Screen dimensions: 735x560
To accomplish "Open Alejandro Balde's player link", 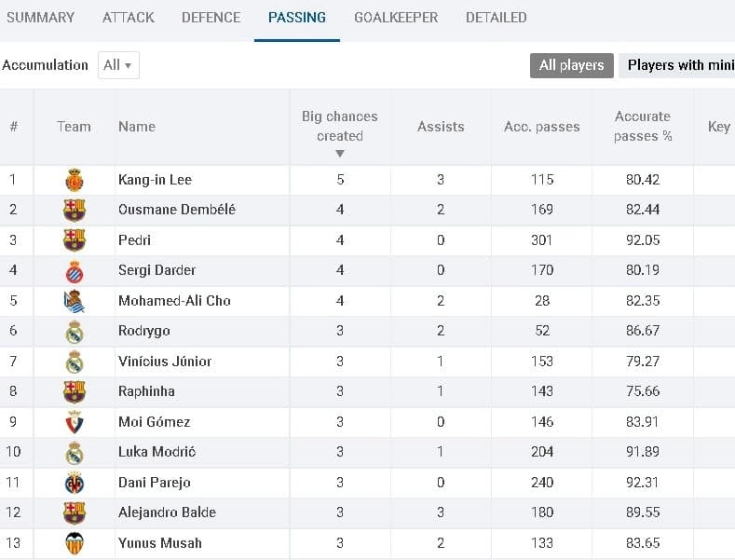I will [x=167, y=512].
